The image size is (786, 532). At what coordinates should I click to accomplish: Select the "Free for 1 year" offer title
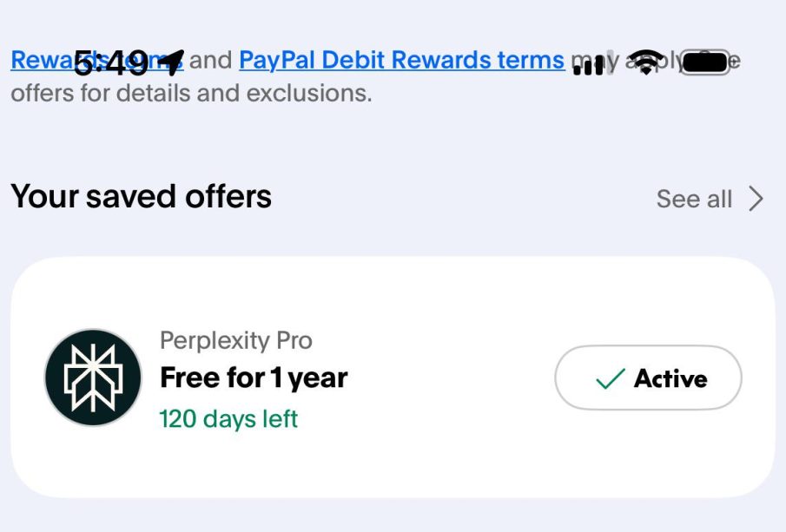click(254, 378)
